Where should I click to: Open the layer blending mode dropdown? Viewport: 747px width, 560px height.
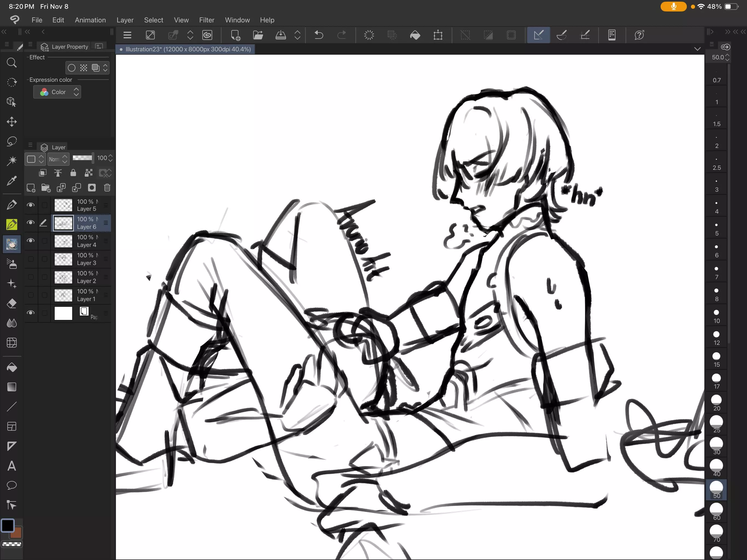click(x=58, y=159)
